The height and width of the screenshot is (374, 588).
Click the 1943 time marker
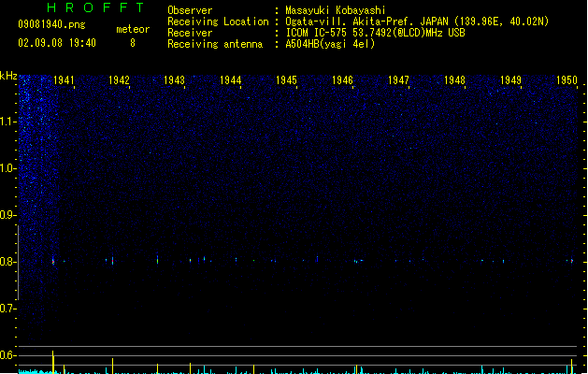click(x=175, y=80)
